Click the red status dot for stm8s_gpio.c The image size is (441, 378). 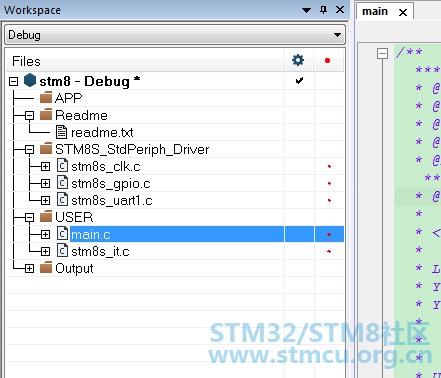coord(329,183)
